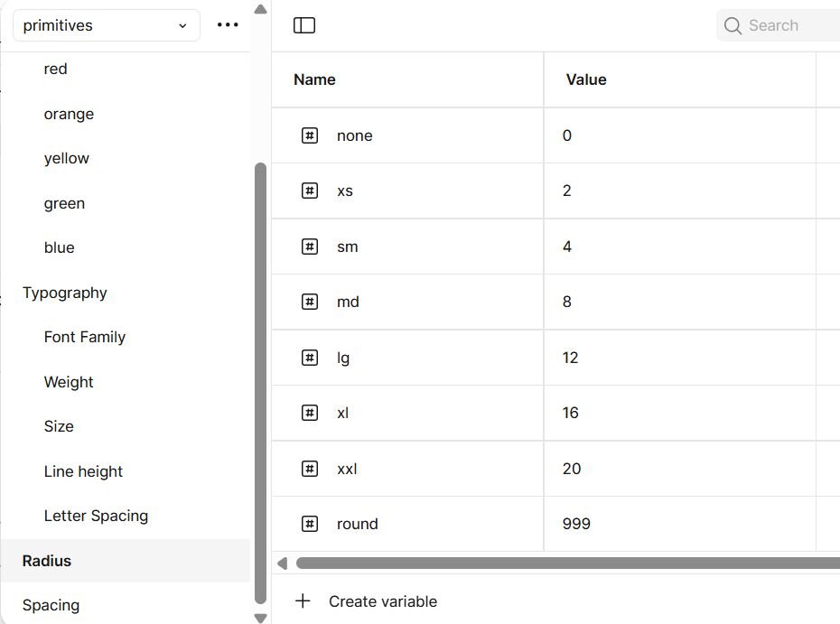Image resolution: width=840 pixels, height=624 pixels.
Task: Click the value 999 of round
Action: (x=576, y=524)
